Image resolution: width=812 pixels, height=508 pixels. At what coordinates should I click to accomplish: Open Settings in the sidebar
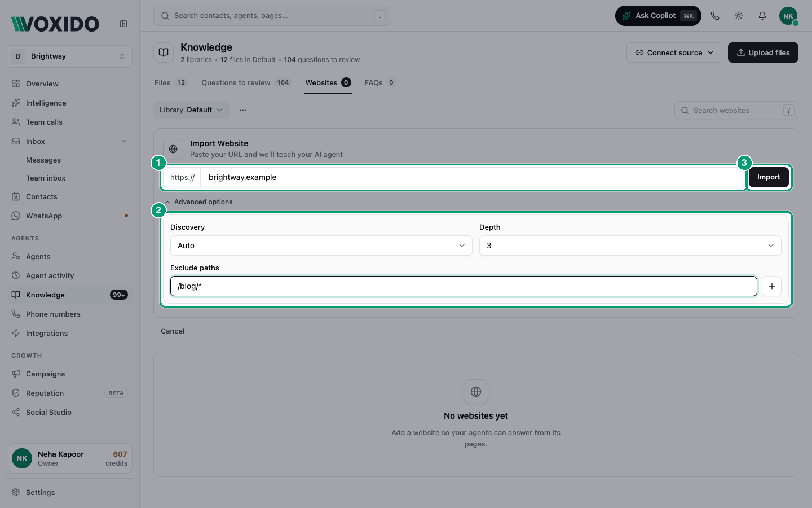tap(70, 492)
